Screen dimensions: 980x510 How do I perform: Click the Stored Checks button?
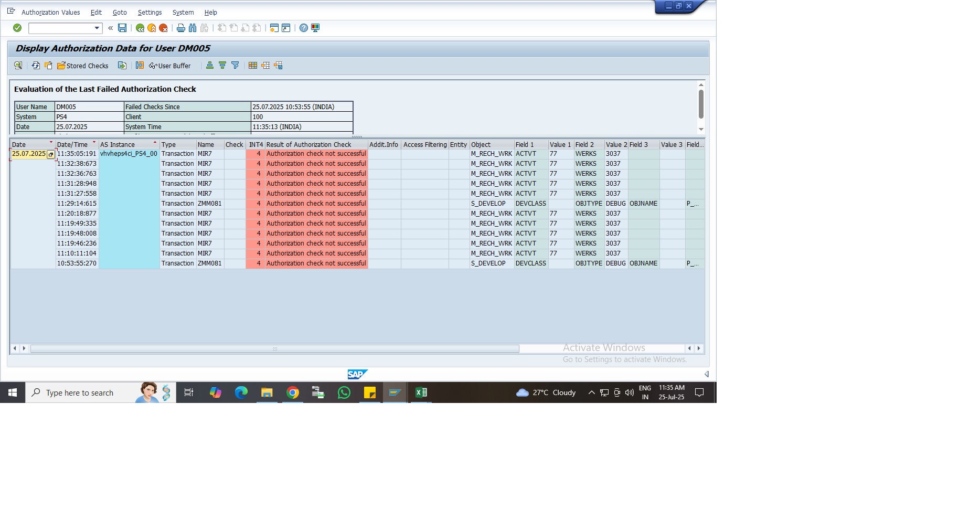(83, 66)
